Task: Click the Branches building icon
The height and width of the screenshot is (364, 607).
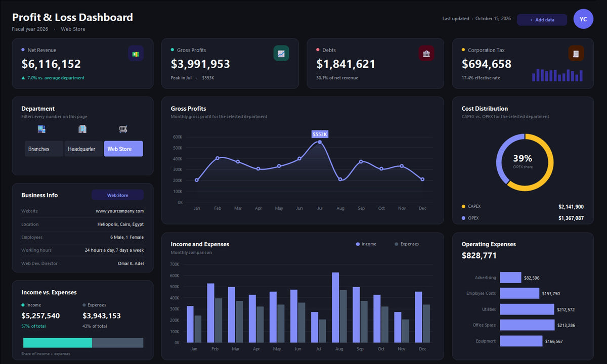Action: point(41,129)
